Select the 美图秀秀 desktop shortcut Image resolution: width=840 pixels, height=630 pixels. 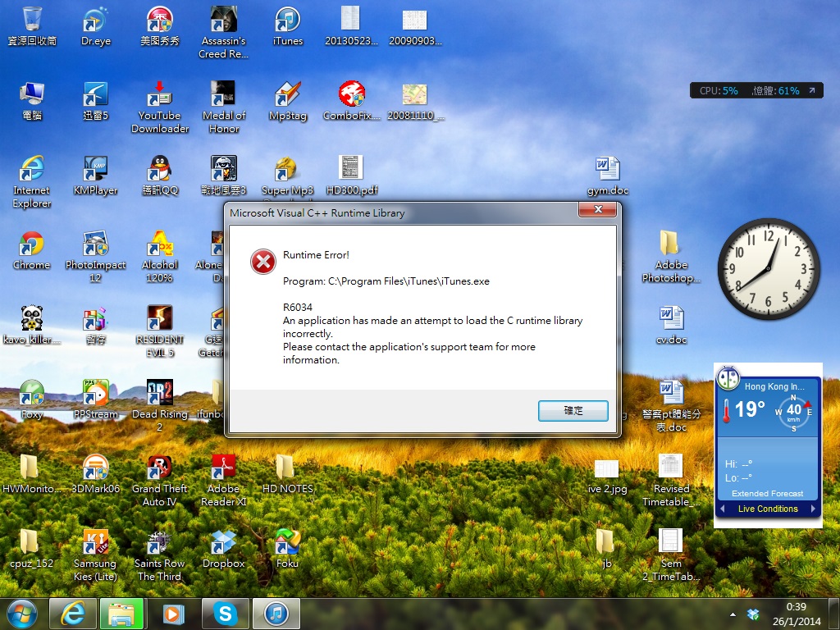point(160,25)
